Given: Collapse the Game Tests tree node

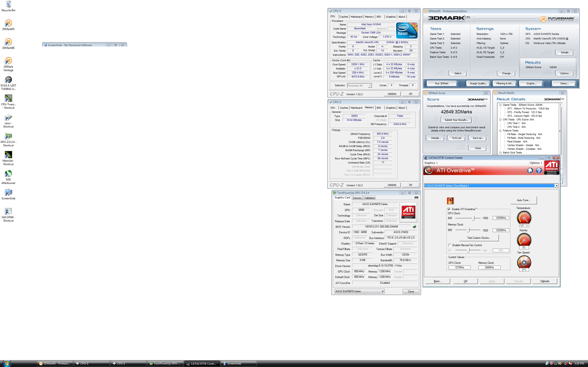Looking at the screenshot, I should pyautogui.click(x=500, y=105).
